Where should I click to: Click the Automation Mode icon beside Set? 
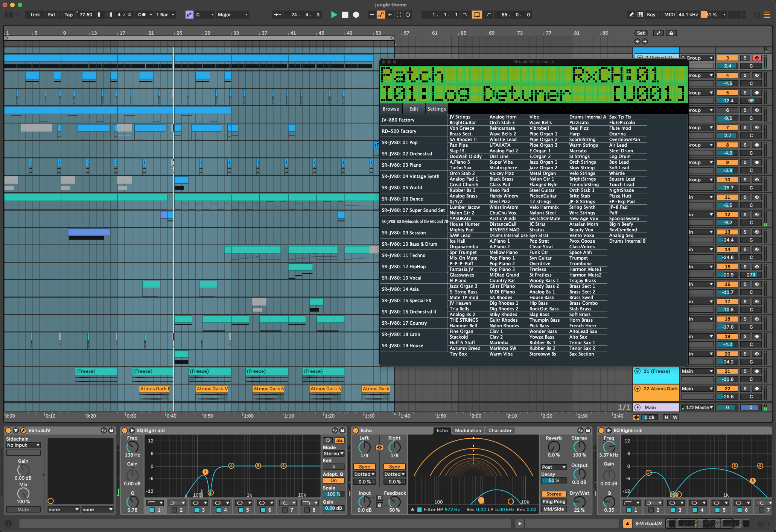[658, 33]
